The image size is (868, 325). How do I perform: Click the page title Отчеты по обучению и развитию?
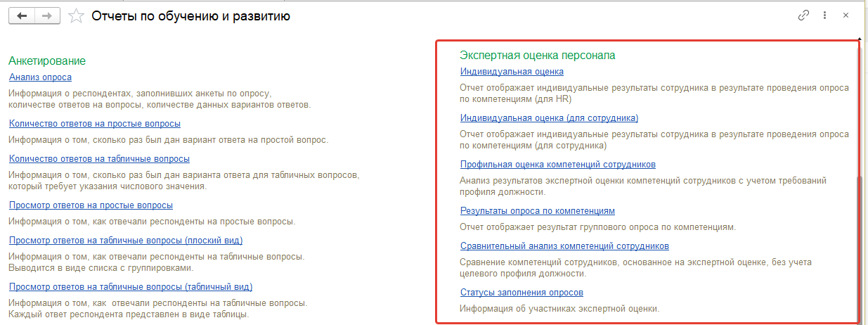click(x=191, y=16)
